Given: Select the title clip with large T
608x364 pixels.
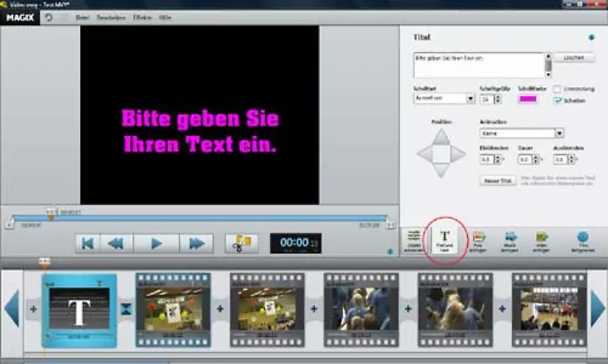Looking at the screenshot, I should click(x=79, y=310).
